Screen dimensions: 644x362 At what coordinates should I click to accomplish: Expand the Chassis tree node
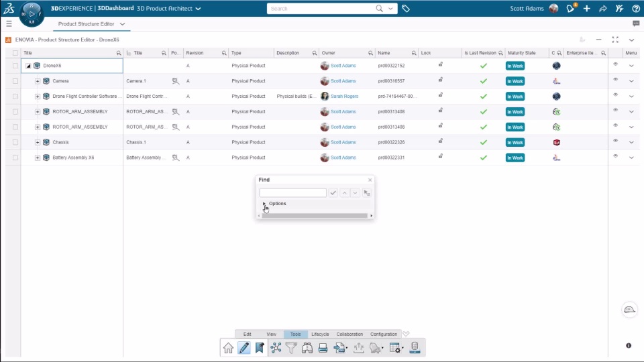pyautogui.click(x=38, y=142)
